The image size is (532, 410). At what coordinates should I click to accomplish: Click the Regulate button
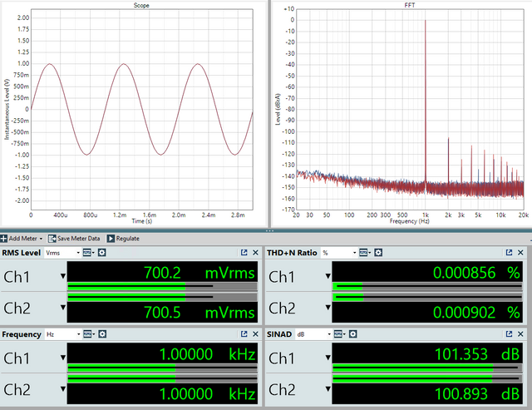123,238
